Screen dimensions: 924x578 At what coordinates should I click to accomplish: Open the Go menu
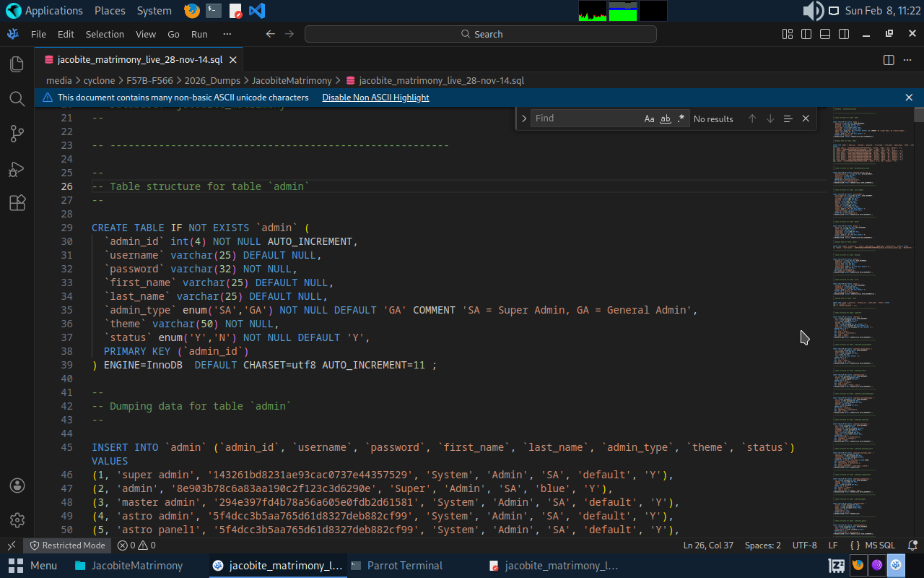click(x=173, y=34)
